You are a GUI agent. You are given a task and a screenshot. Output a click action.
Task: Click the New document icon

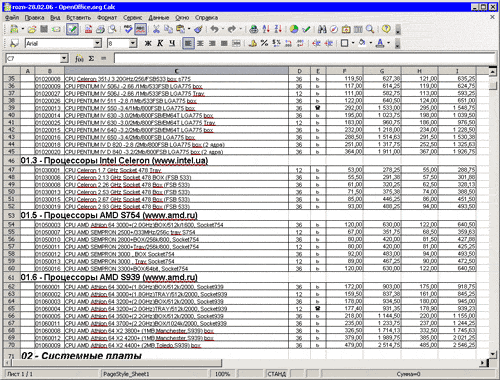click(x=14, y=29)
